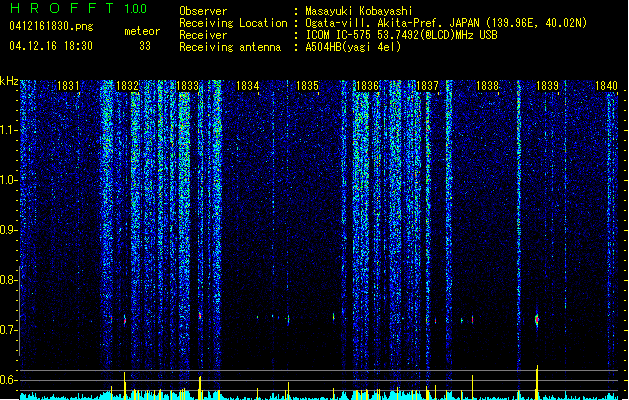Select the observer name Masayuki Kobayashi
The image size is (629, 400).
pos(359,11)
